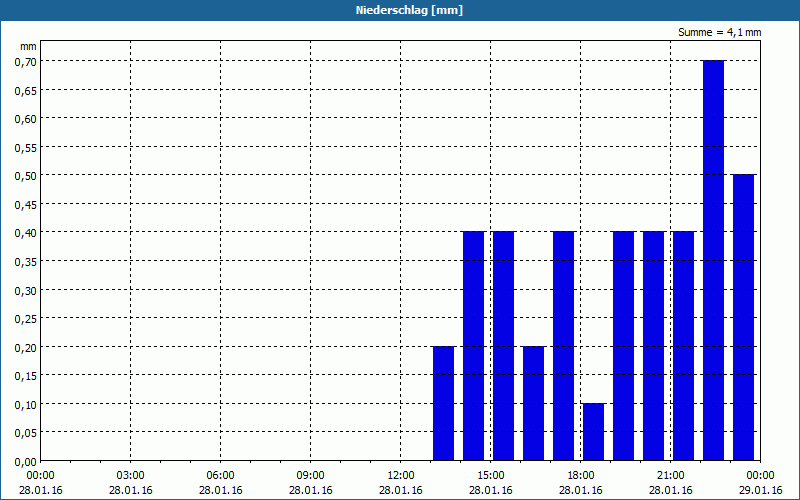Click the '18:00' time label
The image size is (800, 500).
click(x=581, y=475)
